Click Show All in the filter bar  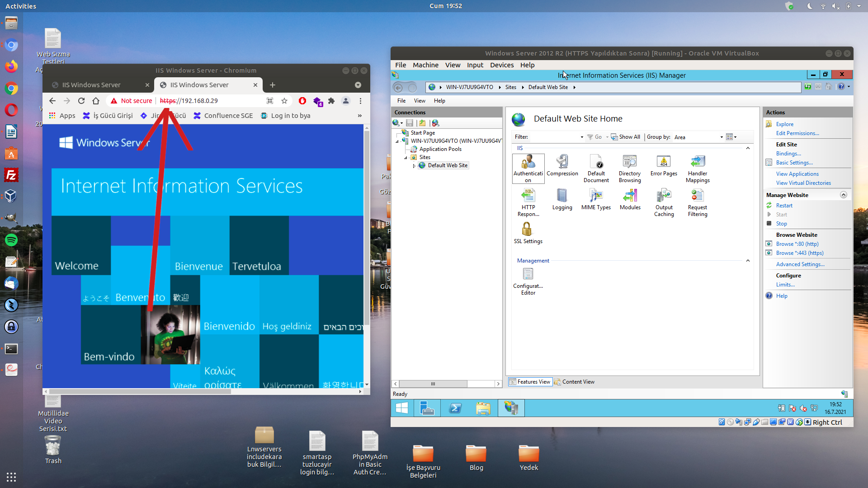click(x=626, y=137)
